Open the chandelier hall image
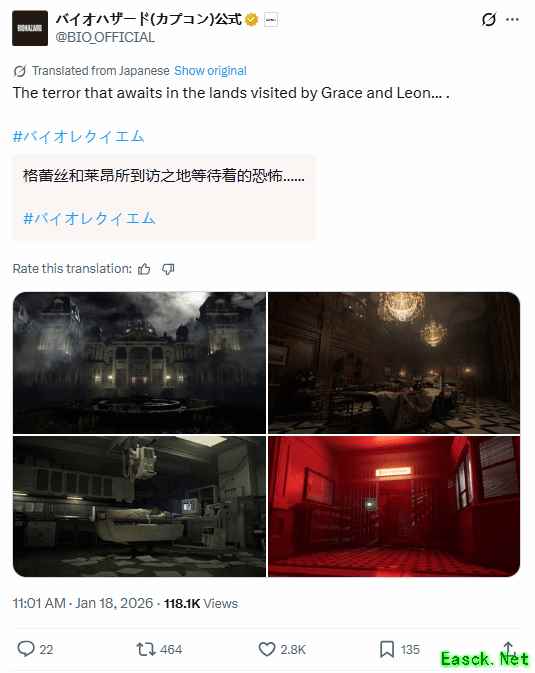 pyautogui.click(x=394, y=363)
